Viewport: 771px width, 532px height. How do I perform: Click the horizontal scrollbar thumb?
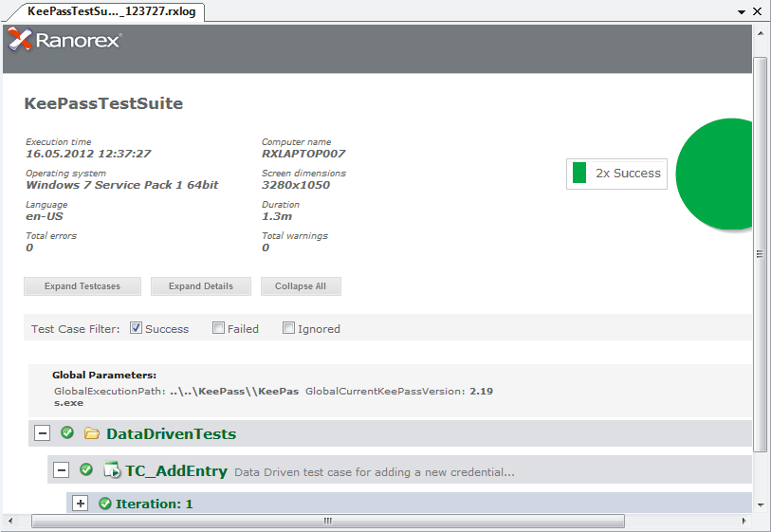click(x=328, y=521)
